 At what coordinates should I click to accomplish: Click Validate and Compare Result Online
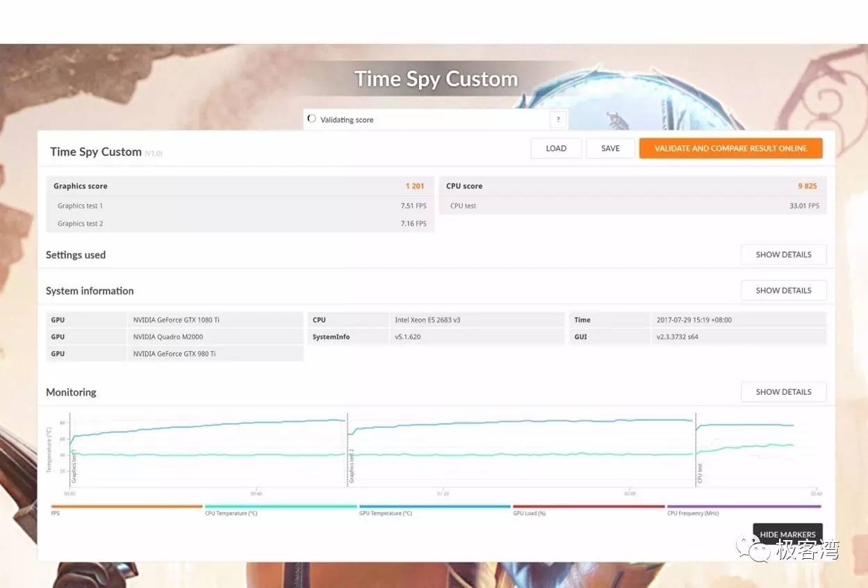coord(730,148)
